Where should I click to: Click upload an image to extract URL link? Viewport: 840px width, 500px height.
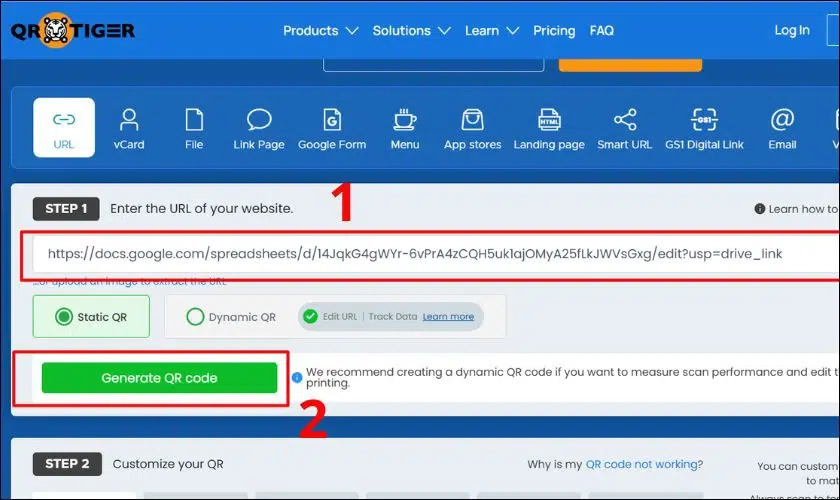[130, 281]
